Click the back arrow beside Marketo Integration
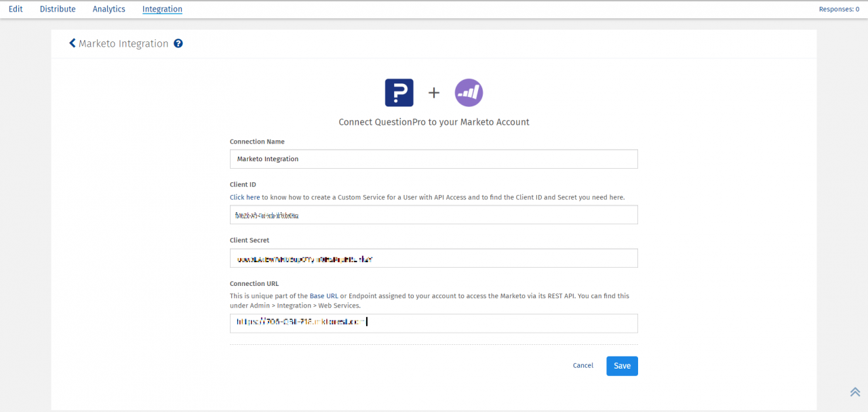The image size is (868, 412). 73,43
